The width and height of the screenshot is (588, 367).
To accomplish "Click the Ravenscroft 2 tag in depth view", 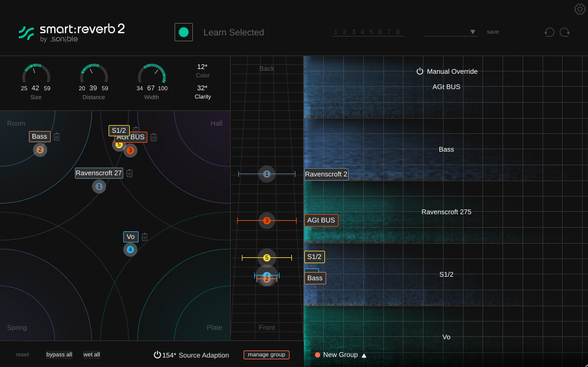I will tap(326, 174).
